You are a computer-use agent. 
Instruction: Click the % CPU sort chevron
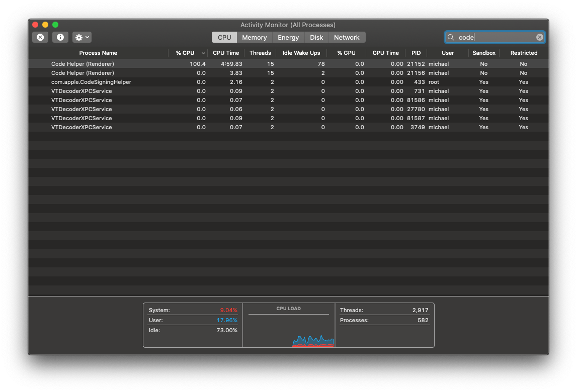pyautogui.click(x=203, y=53)
